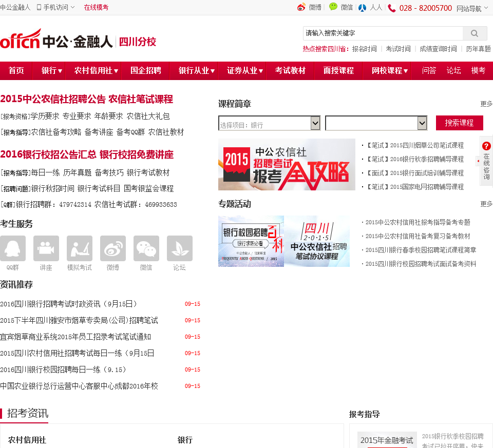Viewport: 493px width, 448px height.
Task: Open the 四川2015 中公农信社招聘 banner
Action: [317, 241]
